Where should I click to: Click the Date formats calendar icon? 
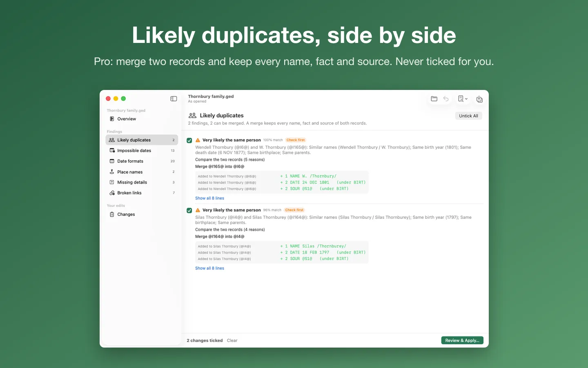click(x=112, y=161)
